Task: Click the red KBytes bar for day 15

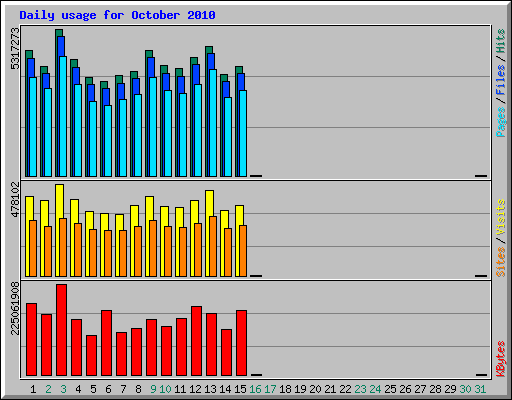Action: [242, 343]
